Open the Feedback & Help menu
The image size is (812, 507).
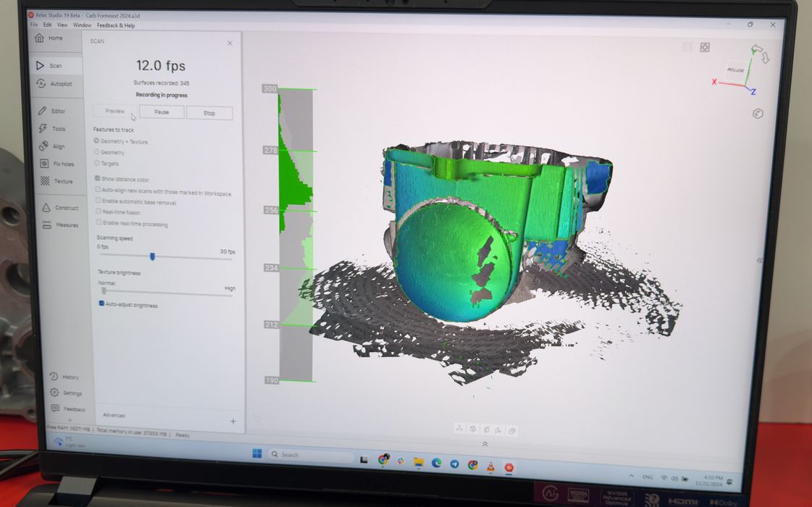point(116,25)
